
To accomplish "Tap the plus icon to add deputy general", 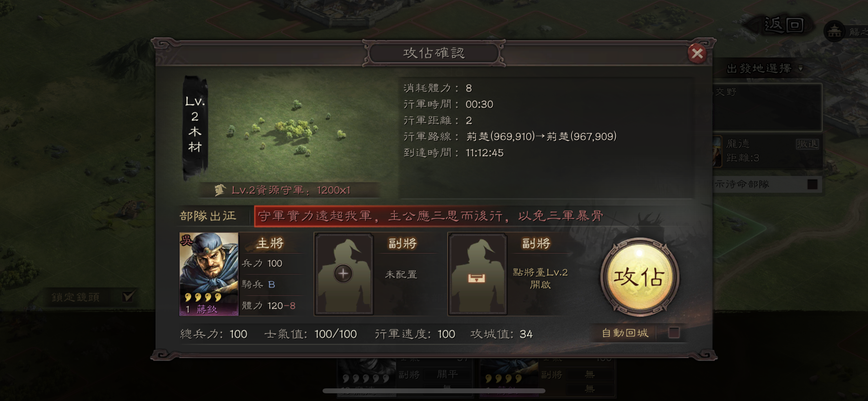I will point(343,273).
